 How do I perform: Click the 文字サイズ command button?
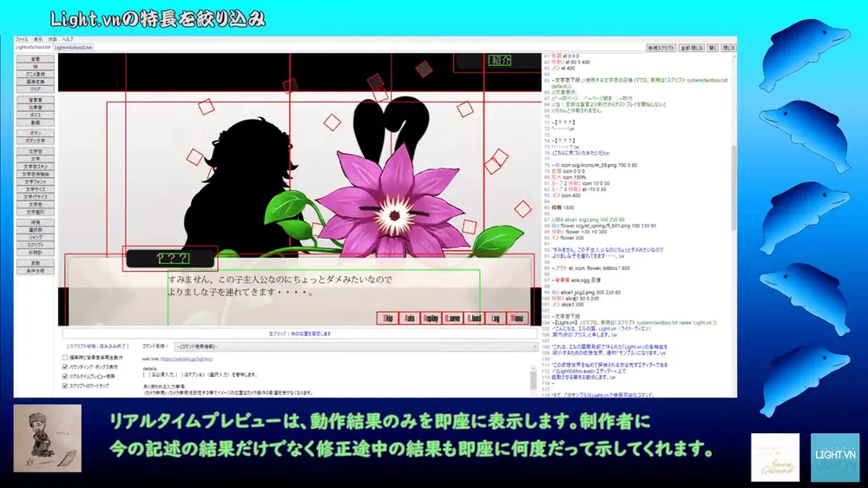pyautogui.click(x=36, y=189)
